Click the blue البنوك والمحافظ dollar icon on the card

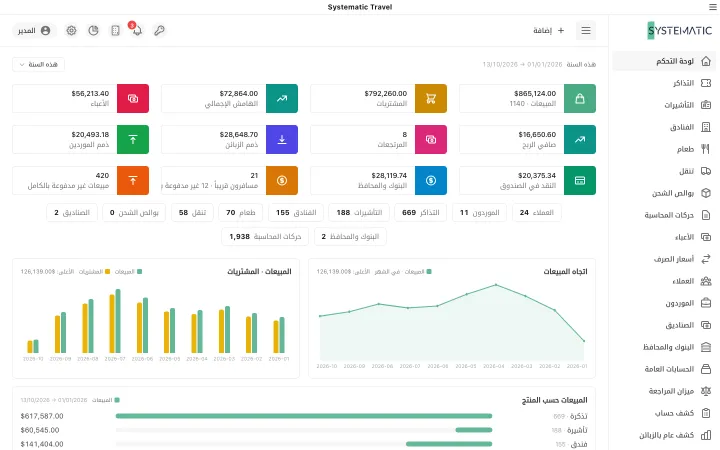coord(431,180)
